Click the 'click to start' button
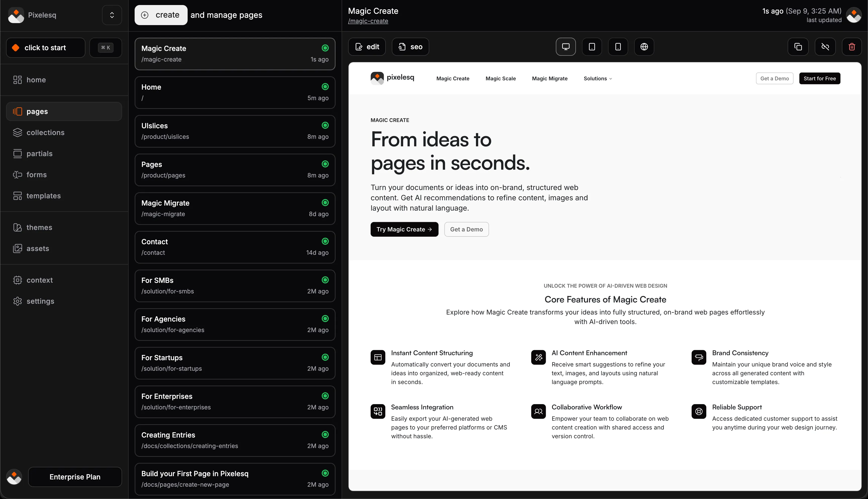Screen dimensions: 868x499 46,48
